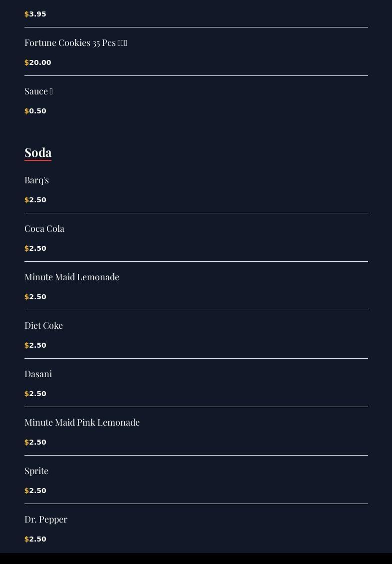392x564 pixels.
Task: Pick the Diet Coke item
Action: click(x=43, y=326)
